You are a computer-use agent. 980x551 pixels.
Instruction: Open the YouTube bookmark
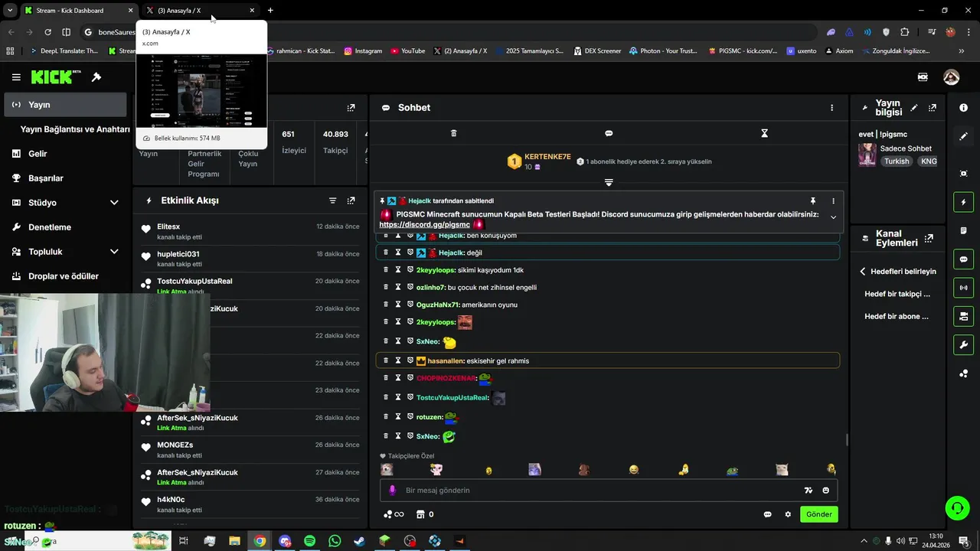tap(407, 51)
